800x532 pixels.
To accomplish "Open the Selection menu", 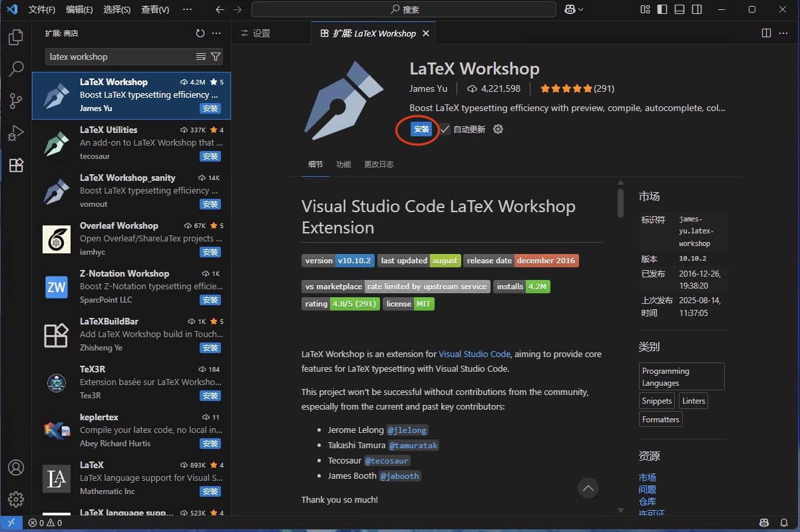I will tap(117, 9).
